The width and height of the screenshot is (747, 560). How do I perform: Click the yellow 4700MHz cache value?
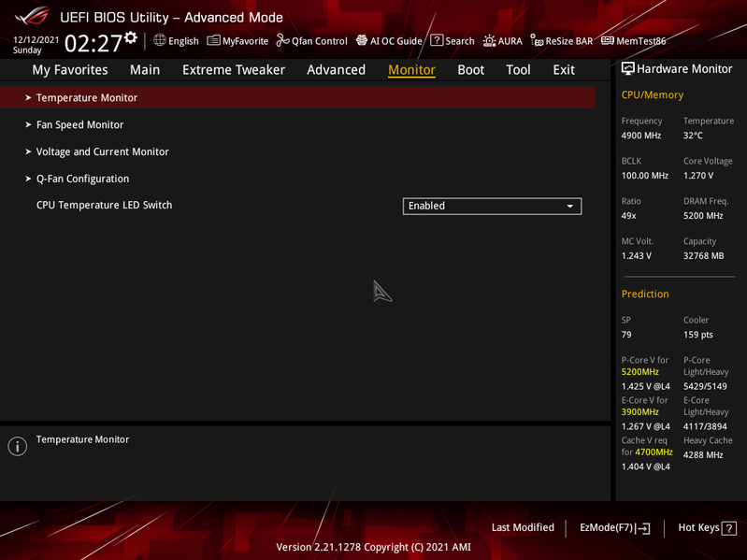[x=654, y=452]
